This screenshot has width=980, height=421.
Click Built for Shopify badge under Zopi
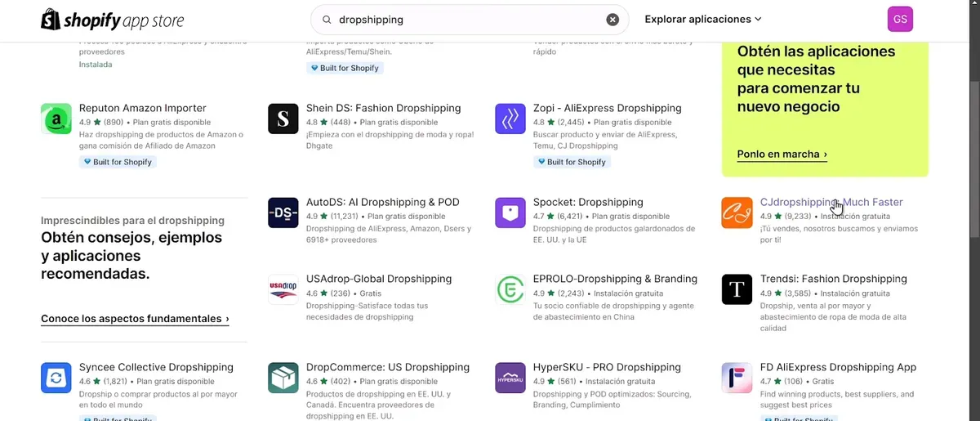572,162
